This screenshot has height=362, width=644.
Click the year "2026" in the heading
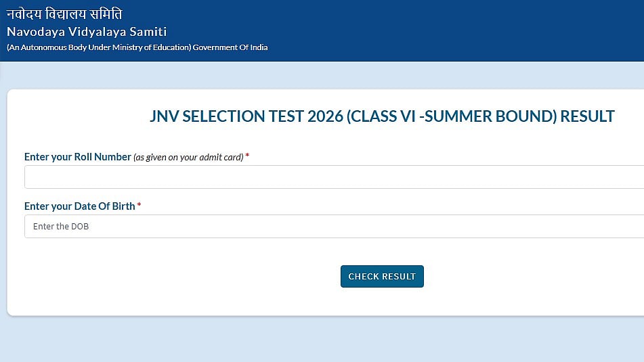(x=325, y=116)
